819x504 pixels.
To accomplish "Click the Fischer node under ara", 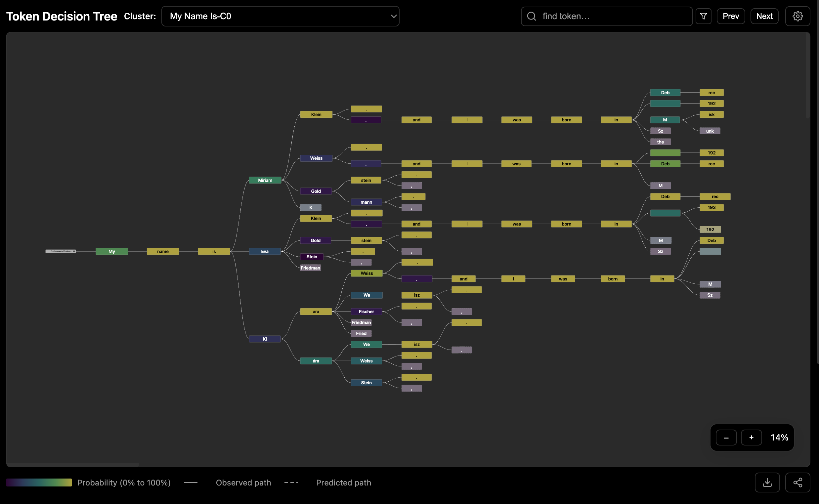I will tap(366, 312).
